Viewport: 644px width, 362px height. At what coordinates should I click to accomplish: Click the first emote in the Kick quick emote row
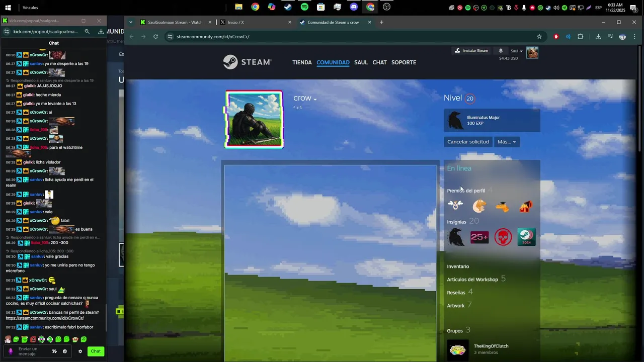(8, 339)
